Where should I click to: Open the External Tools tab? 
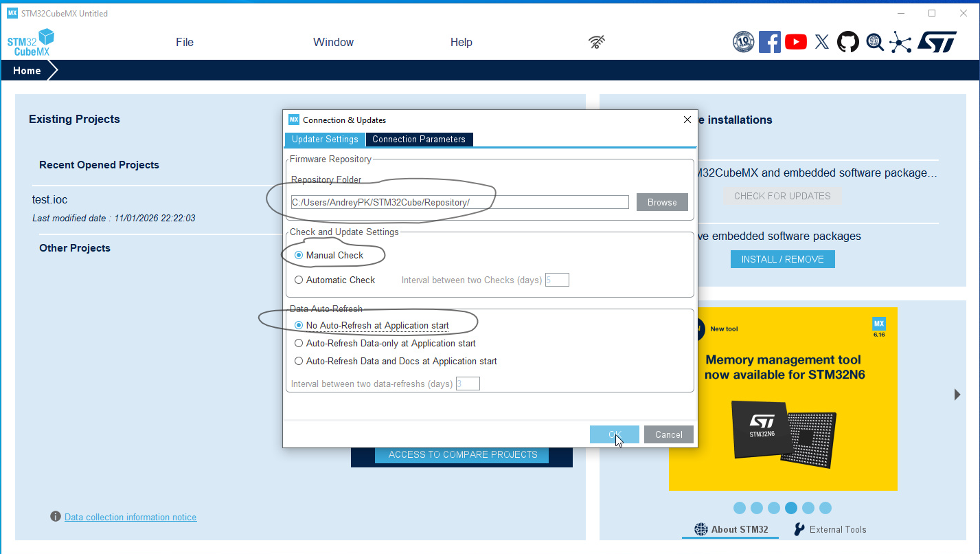point(830,529)
